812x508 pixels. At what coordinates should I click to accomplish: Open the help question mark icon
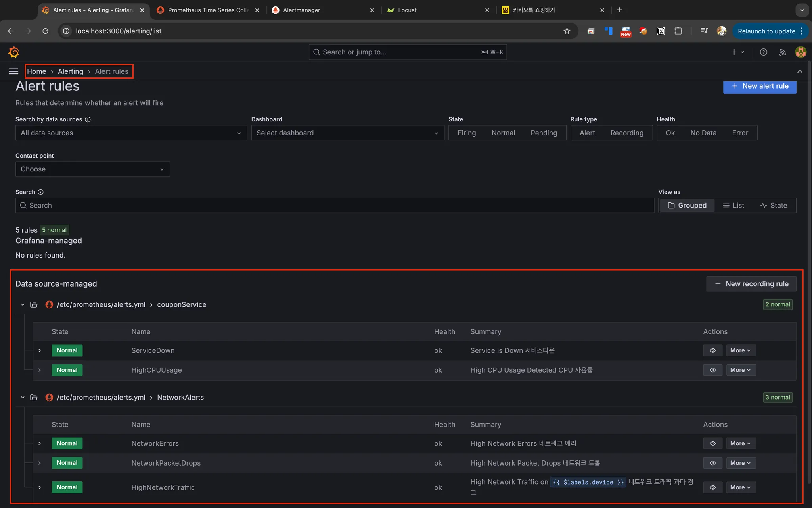763,52
